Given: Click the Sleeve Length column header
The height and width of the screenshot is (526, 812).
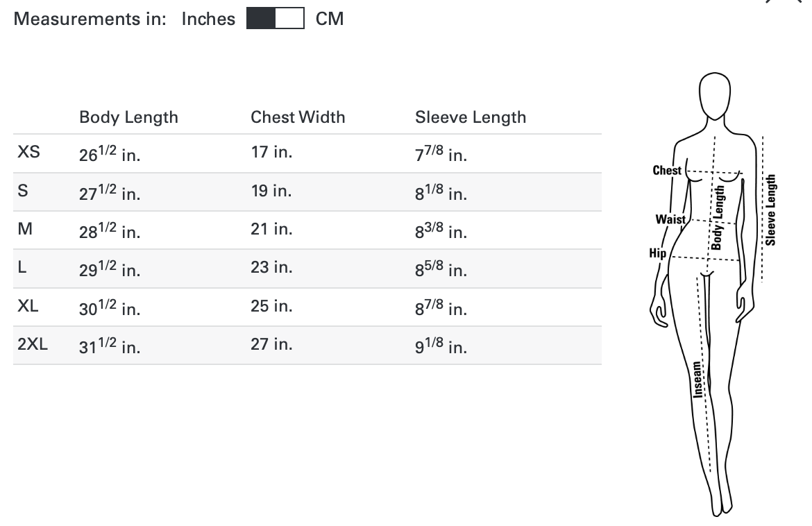Looking at the screenshot, I should pos(471,117).
